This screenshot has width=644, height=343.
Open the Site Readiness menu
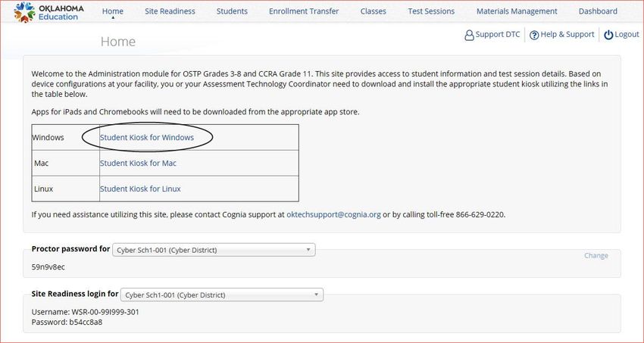(170, 11)
